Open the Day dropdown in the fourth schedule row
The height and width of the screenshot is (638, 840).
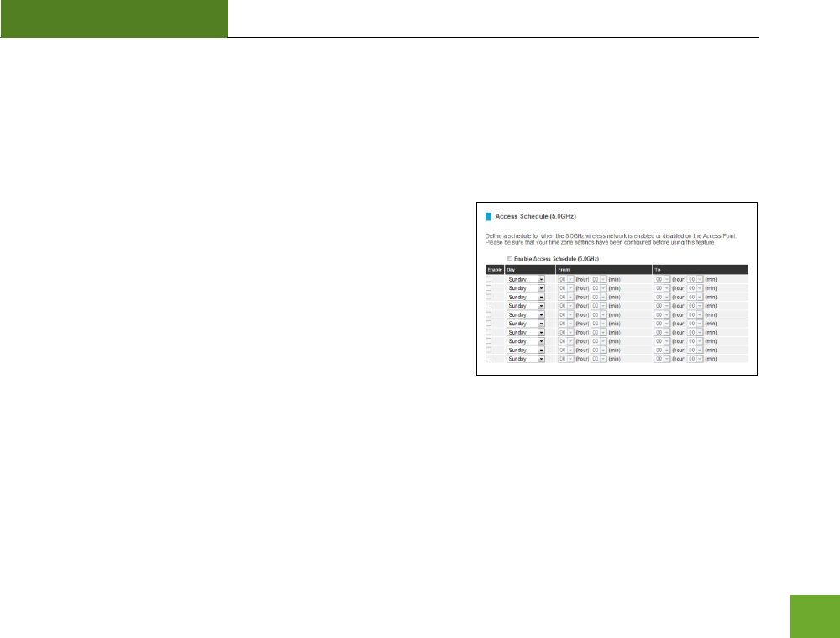(x=526, y=306)
